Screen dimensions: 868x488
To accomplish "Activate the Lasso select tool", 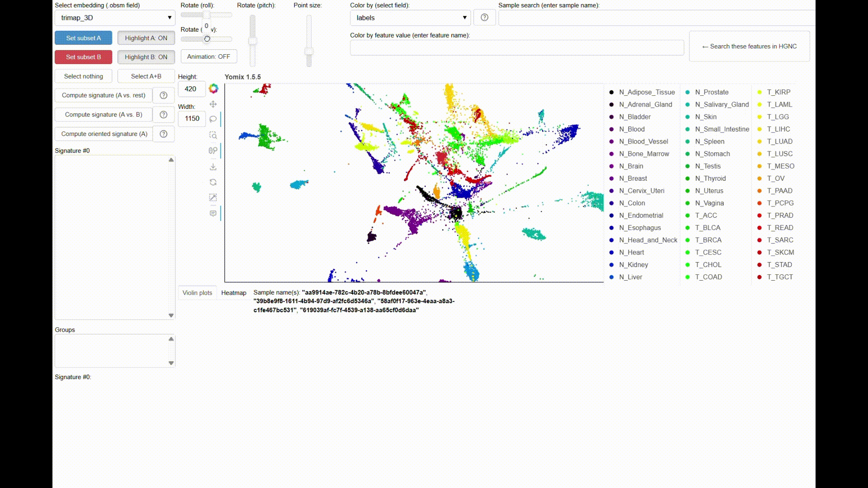I will [x=213, y=119].
